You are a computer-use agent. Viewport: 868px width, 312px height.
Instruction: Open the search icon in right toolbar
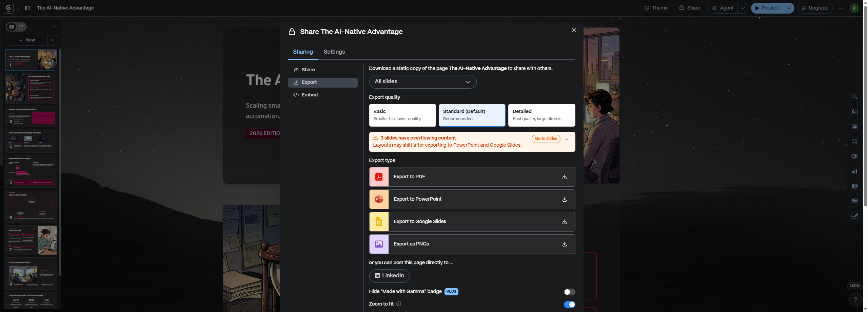point(855,97)
